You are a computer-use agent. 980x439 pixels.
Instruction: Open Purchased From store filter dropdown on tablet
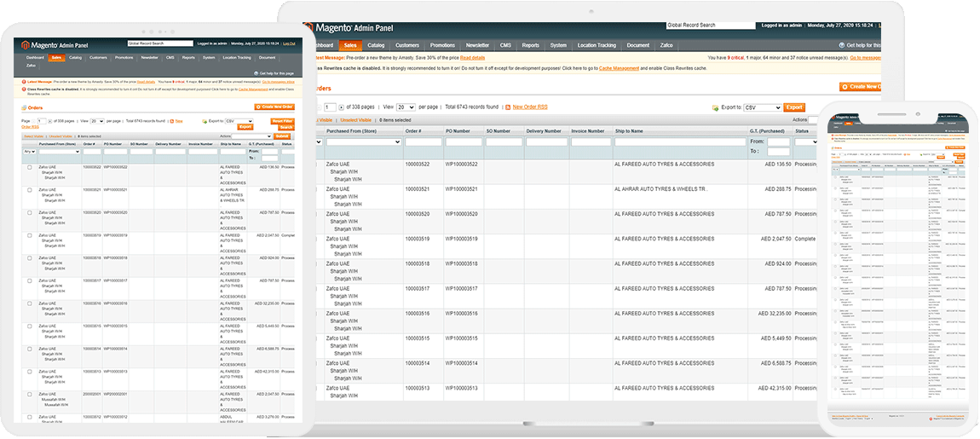60,152
